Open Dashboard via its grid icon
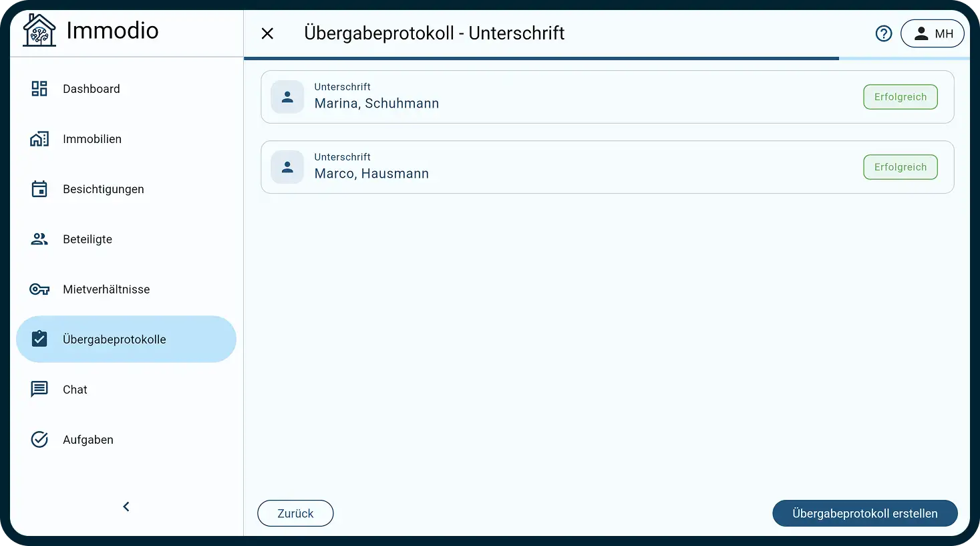The width and height of the screenshot is (980, 546). [39, 89]
